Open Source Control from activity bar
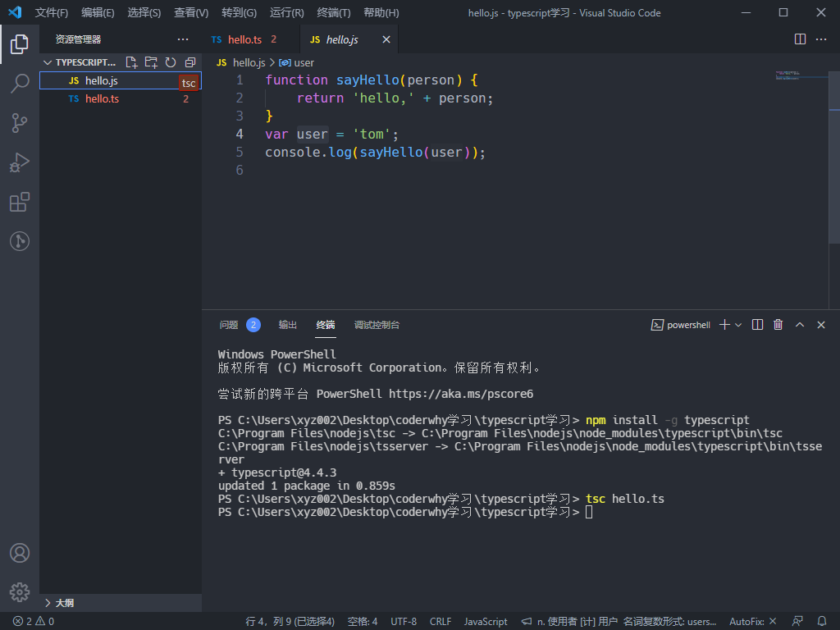Image resolution: width=840 pixels, height=630 pixels. [20, 122]
